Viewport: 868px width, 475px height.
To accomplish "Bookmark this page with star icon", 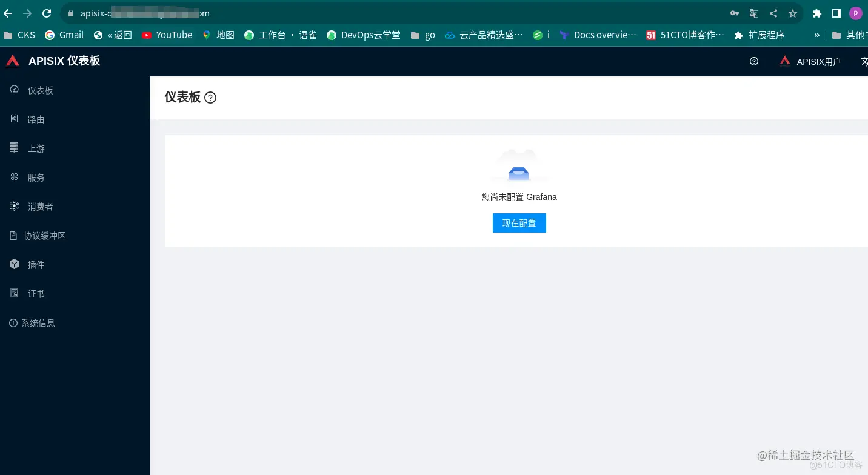I will [792, 13].
